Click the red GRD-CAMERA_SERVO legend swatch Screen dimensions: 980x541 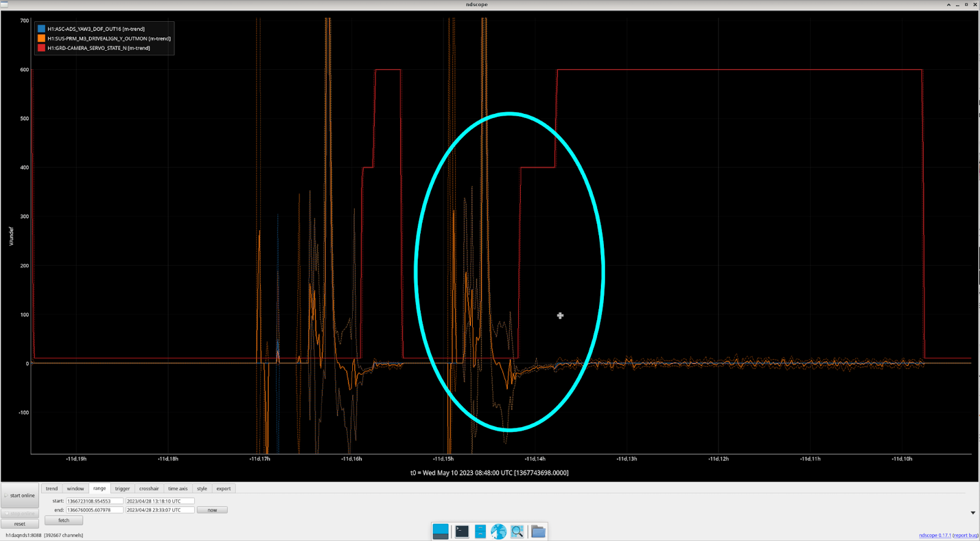41,48
